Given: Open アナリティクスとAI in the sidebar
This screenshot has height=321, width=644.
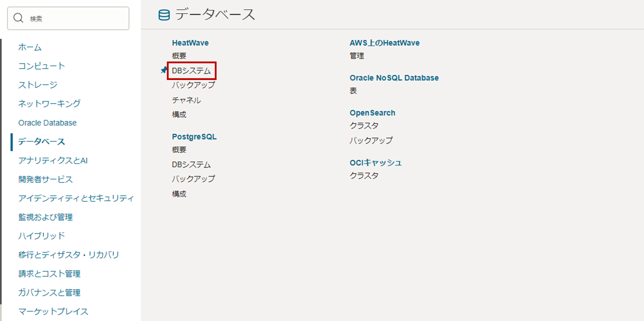Looking at the screenshot, I should (x=53, y=160).
